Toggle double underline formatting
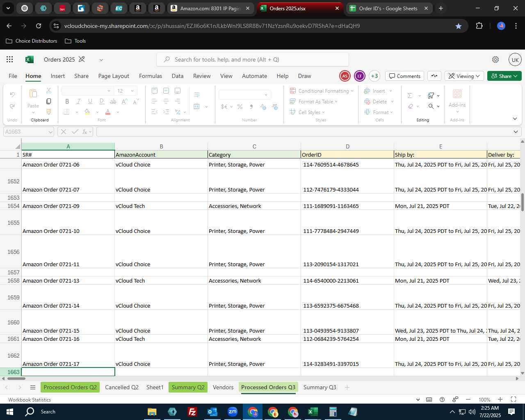The width and height of the screenshot is (525, 420). click(x=102, y=101)
